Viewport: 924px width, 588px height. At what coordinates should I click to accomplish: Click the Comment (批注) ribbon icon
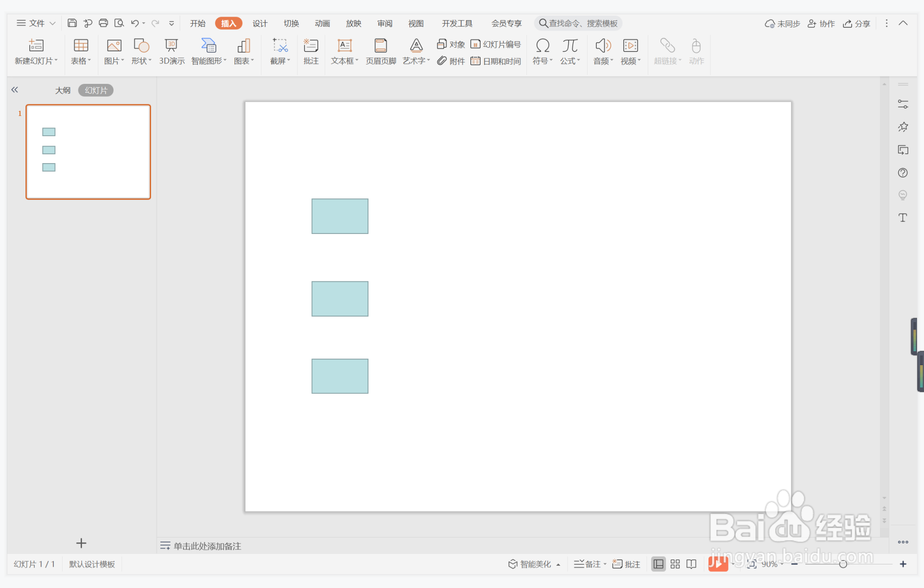coord(310,45)
